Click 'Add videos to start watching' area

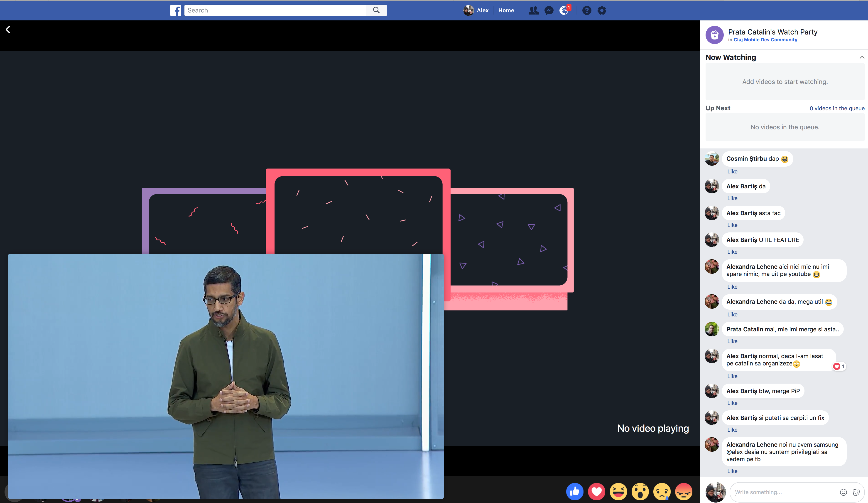785,82
